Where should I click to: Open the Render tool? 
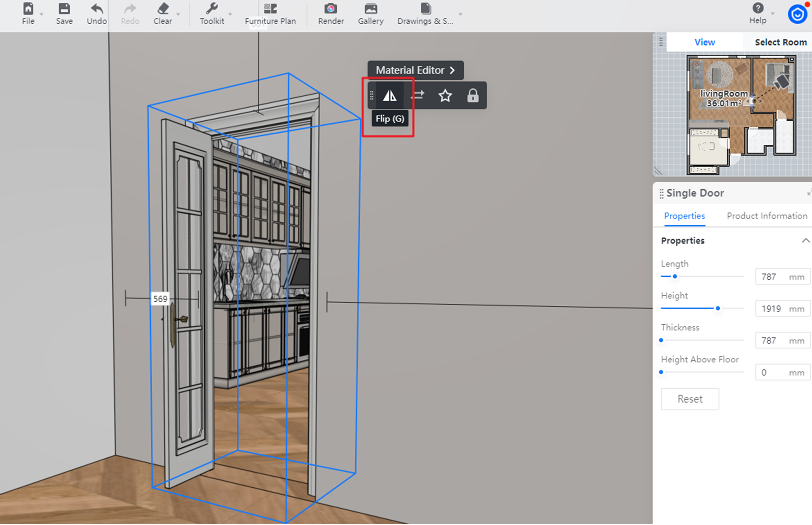point(331,14)
